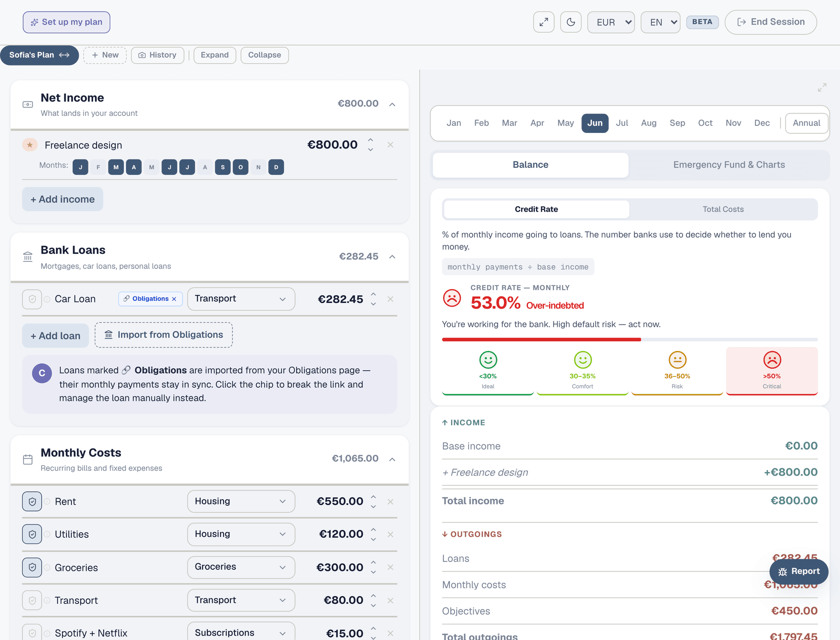Toggle August month for Freelance design
The width and height of the screenshot is (840, 640).
pyautogui.click(x=205, y=167)
